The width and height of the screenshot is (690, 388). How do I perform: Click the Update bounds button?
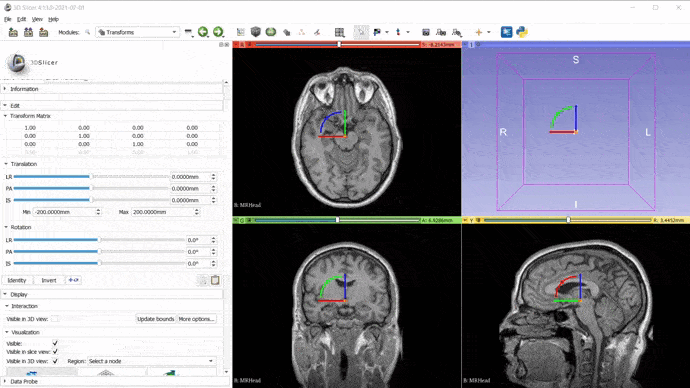tap(155, 319)
